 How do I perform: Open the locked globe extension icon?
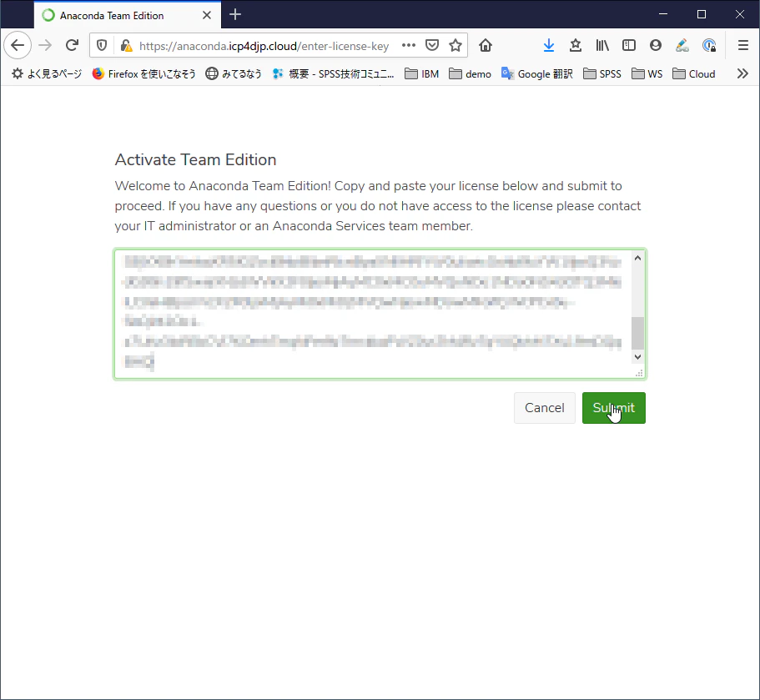tap(709, 46)
